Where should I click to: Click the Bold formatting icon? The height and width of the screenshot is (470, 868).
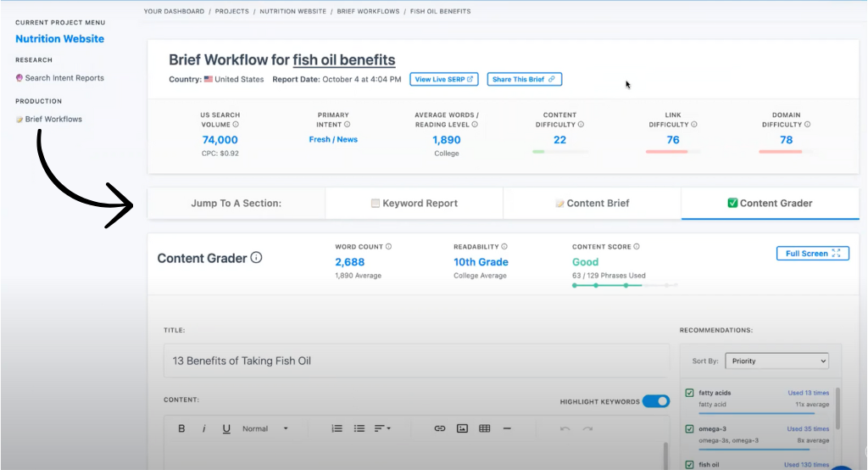coord(181,428)
